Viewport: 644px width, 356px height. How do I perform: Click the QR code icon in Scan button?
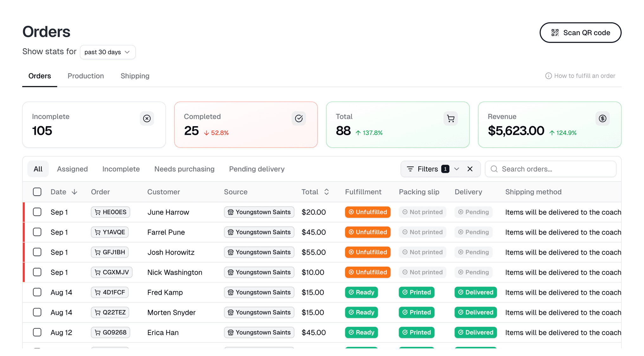555,33
